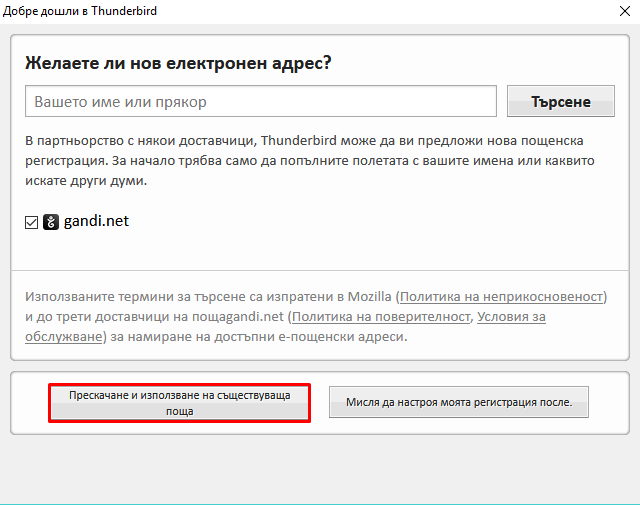Open the Условия за обслужване link

tap(511, 317)
